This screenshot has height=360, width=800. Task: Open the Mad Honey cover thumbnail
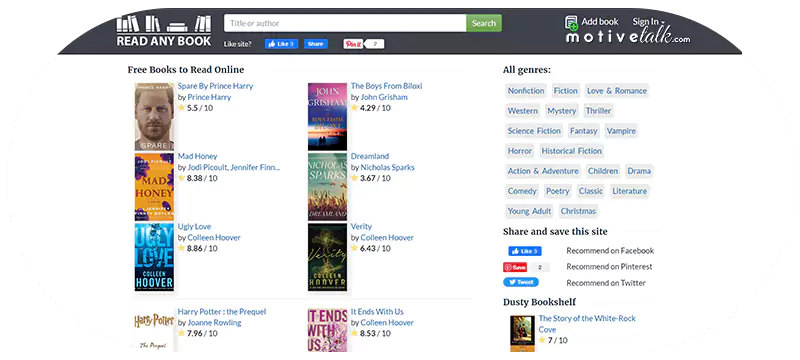(x=154, y=187)
